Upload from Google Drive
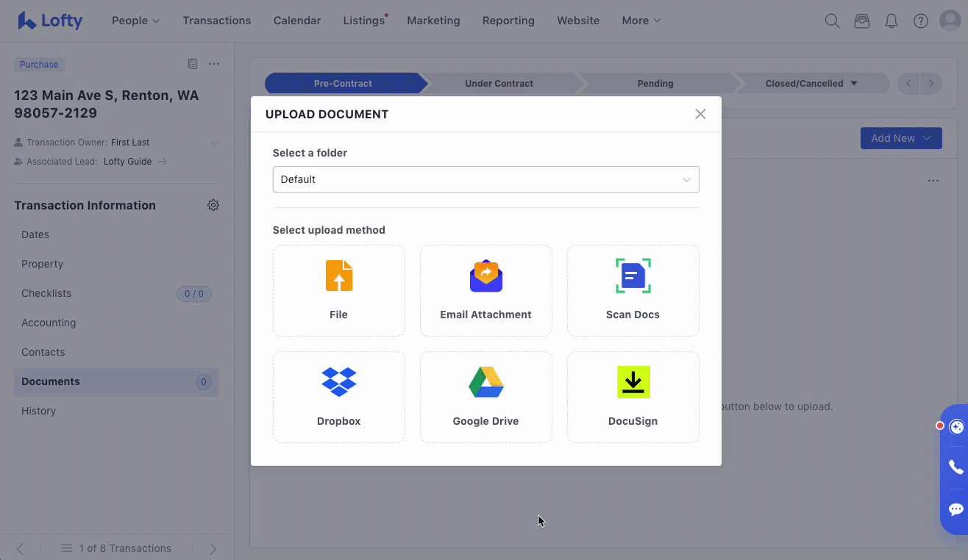This screenshot has width=968, height=560. (485, 397)
